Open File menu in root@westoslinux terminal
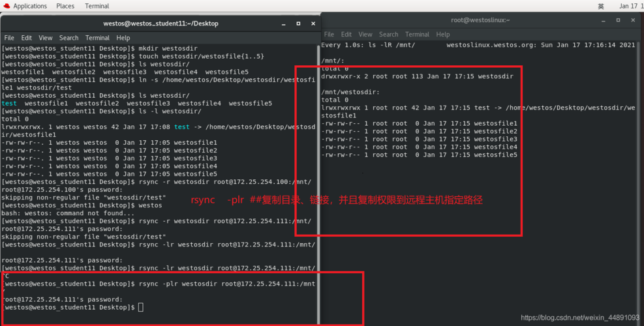644x326 pixels. 329,35
